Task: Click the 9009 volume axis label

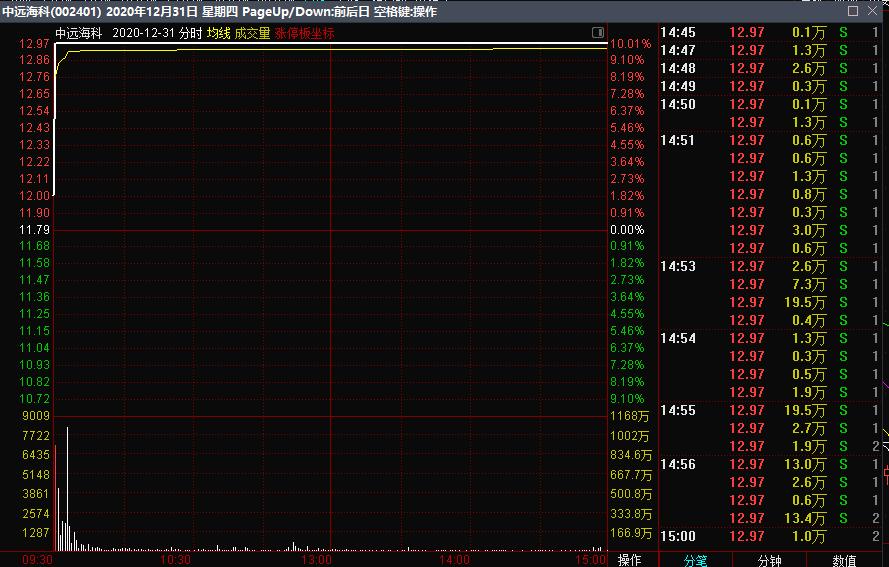Action: [x=36, y=416]
